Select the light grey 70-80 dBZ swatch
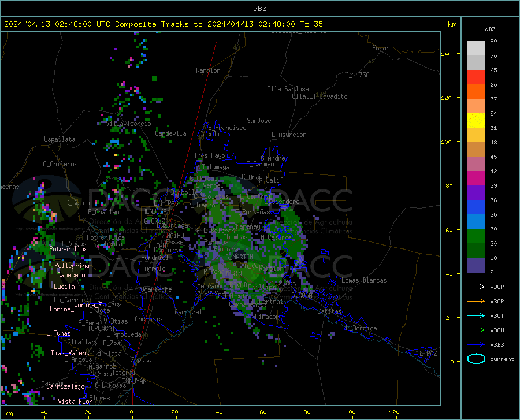 pos(476,49)
